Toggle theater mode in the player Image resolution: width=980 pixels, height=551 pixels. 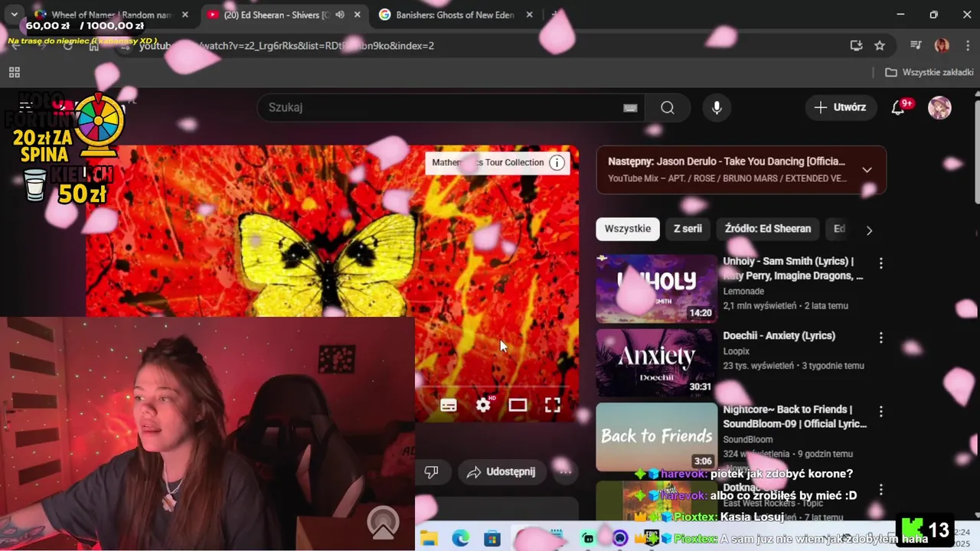click(x=518, y=406)
